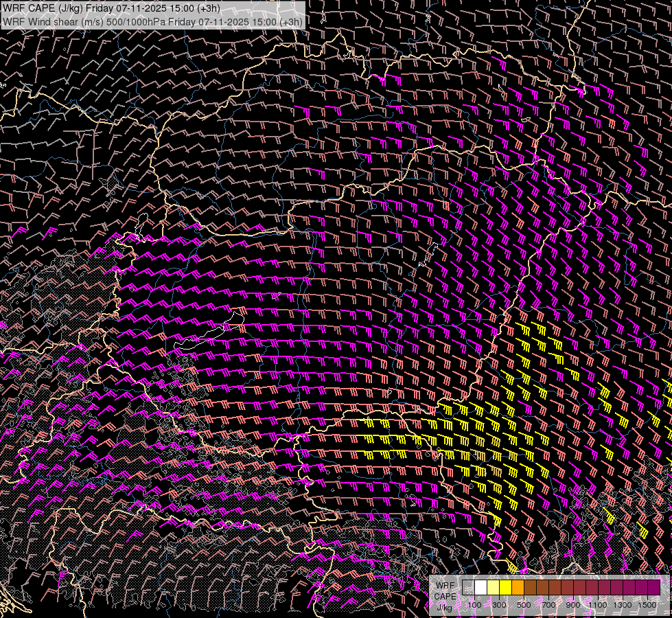The width and height of the screenshot is (672, 618).
Task: Select the pale yellow legend swatch
Action: (493, 588)
